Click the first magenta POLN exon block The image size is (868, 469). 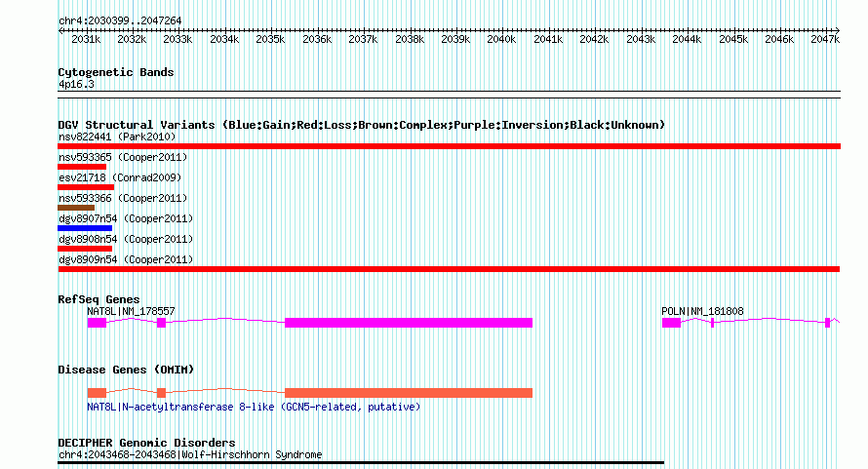pos(672,323)
